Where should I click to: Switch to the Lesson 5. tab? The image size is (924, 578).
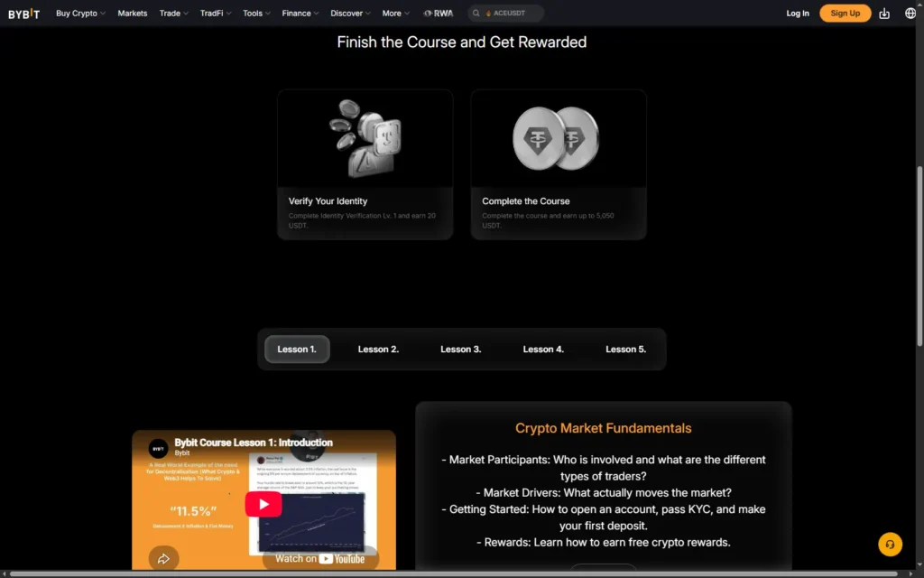click(x=626, y=350)
